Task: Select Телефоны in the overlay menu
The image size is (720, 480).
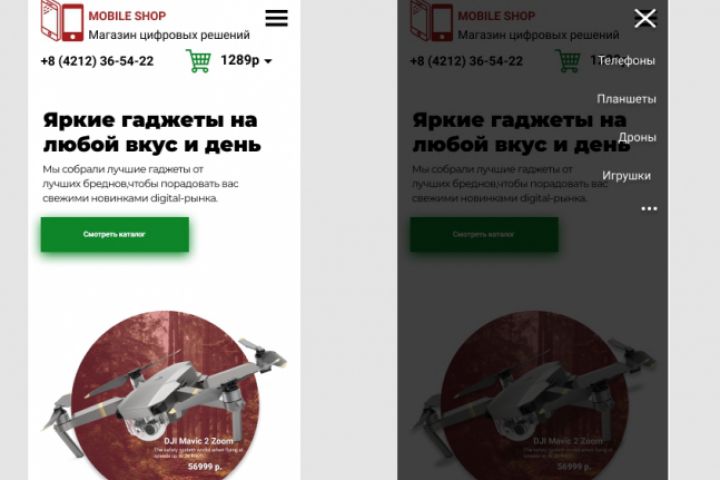Action: [627, 61]
